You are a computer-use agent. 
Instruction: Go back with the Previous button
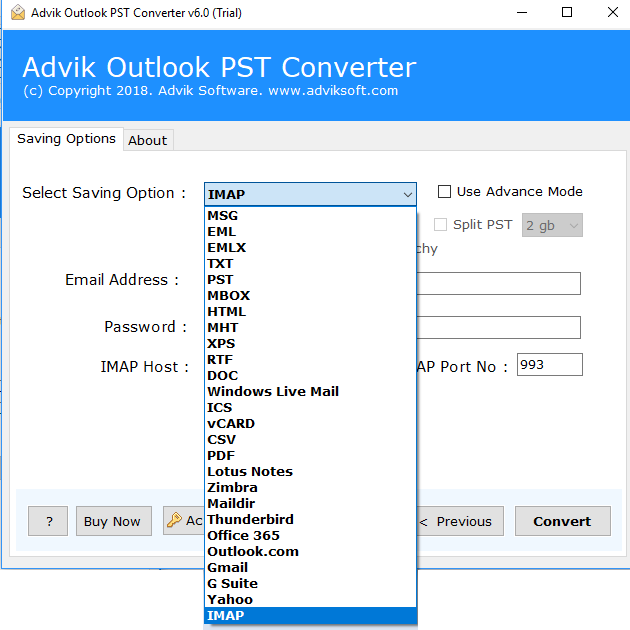[x=460, y=521]
